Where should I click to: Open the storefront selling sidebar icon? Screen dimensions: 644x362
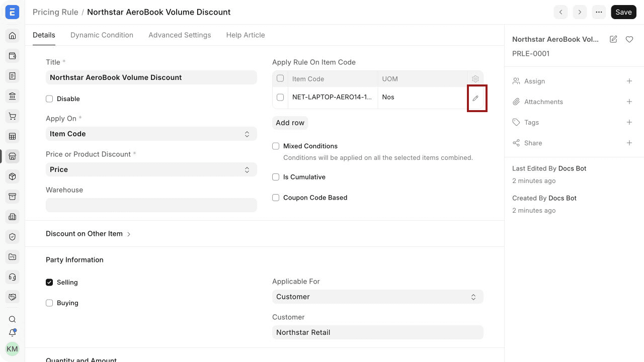(13, 156)
